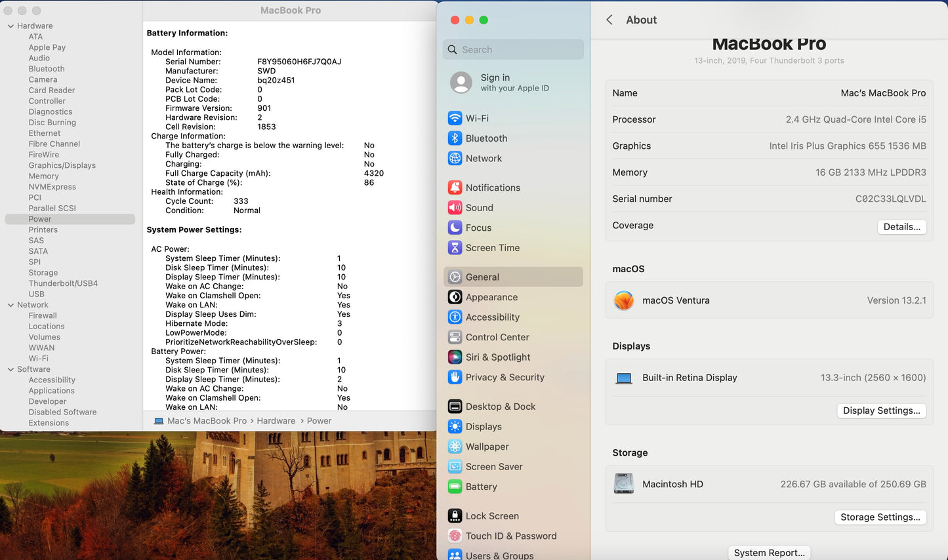Open Appearance icon in sidebar

(455, 297)
